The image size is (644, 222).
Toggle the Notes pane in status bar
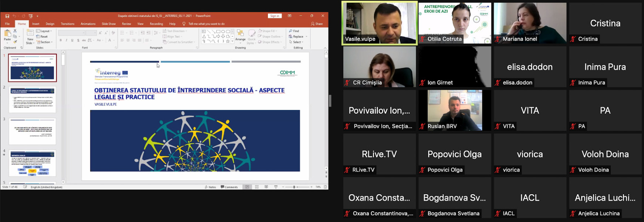(210, 187)
